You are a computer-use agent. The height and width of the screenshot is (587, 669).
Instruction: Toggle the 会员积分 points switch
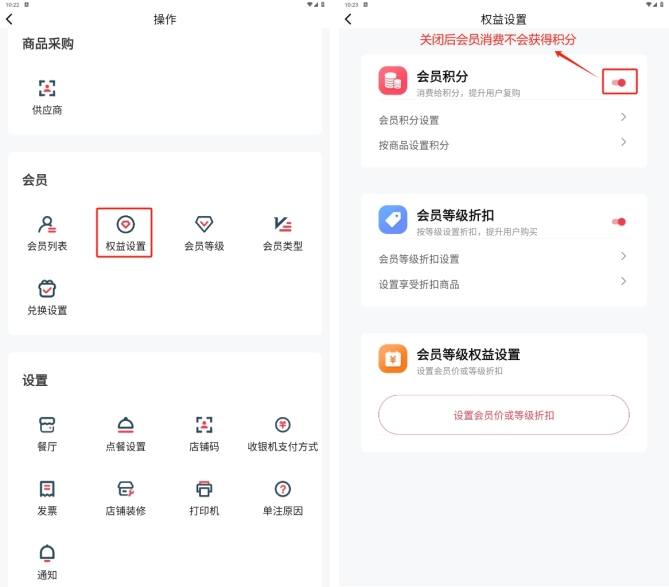pyautogui.click(x=619, y=82)
